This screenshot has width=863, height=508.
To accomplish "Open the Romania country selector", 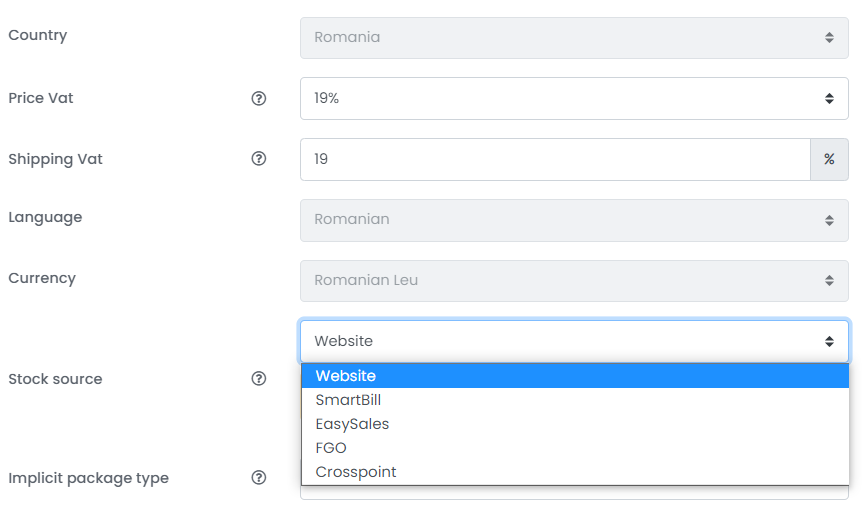I will click(x=574, y=38).
